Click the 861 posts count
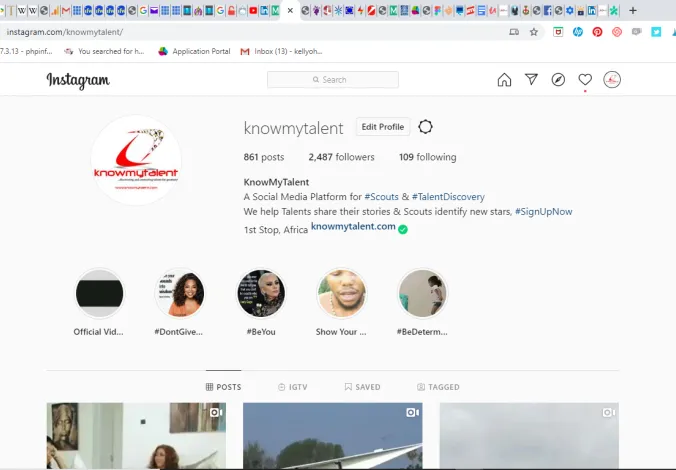Image resolution: width=676 pixels, height=470 pixels. [264, 157]
